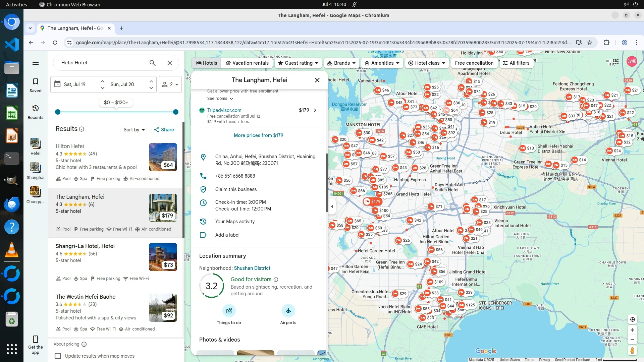Image resolution: width=644 pixels, height=362 pixels.
Task: Open the Saved places panel
Action: coord(36,85)
